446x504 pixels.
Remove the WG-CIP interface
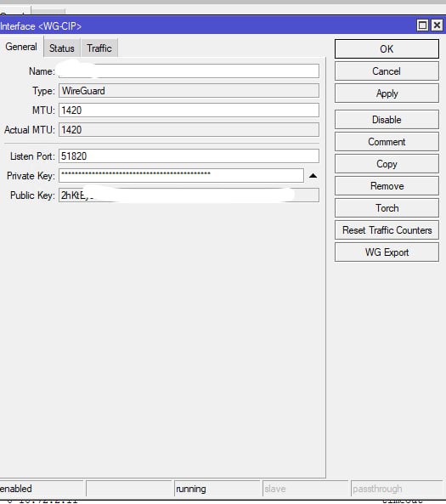pos(387,186)
